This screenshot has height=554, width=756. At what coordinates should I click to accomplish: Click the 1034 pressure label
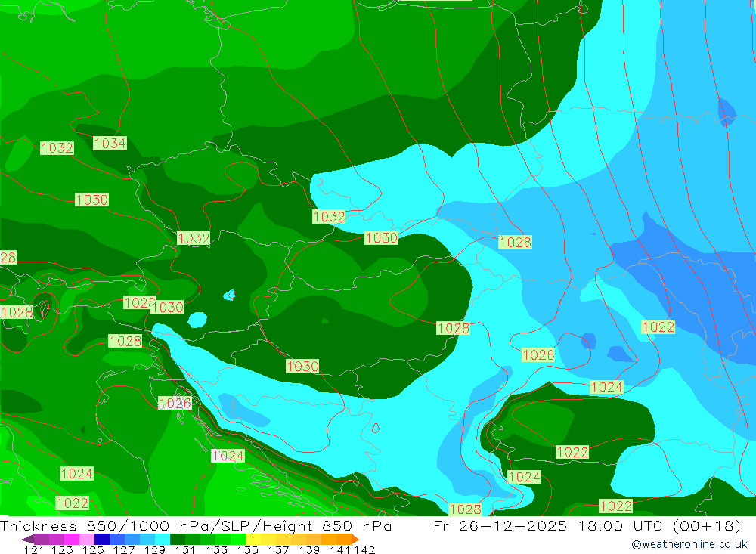(x=110, y=143)
